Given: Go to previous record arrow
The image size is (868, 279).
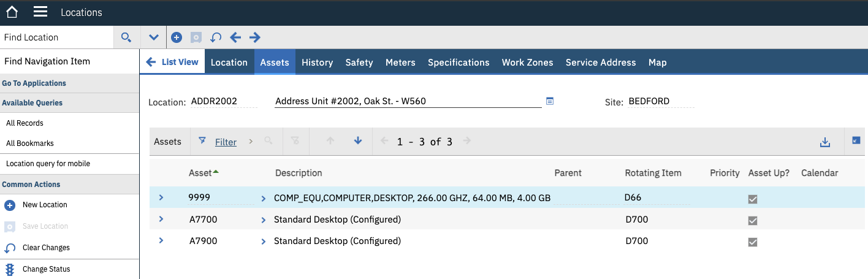Looking at the screenshot, I should coord(235,37).
